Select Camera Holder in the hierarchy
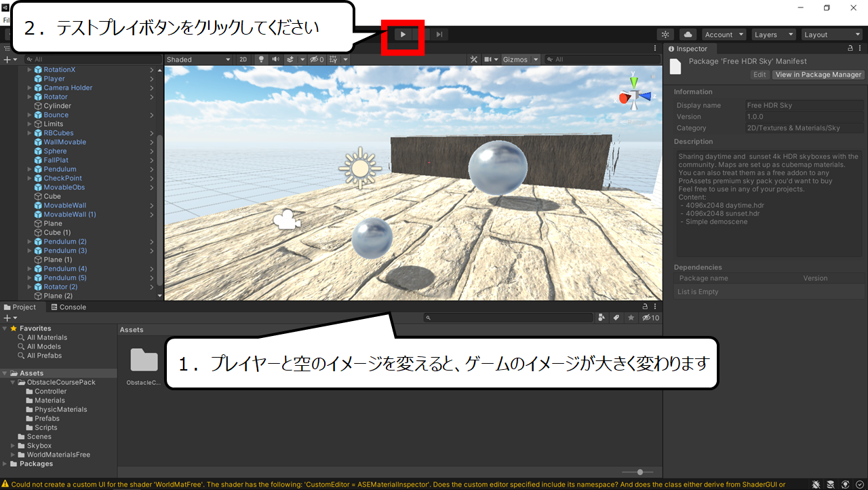This screenshot has width=868, height=490. coord(68,88)
